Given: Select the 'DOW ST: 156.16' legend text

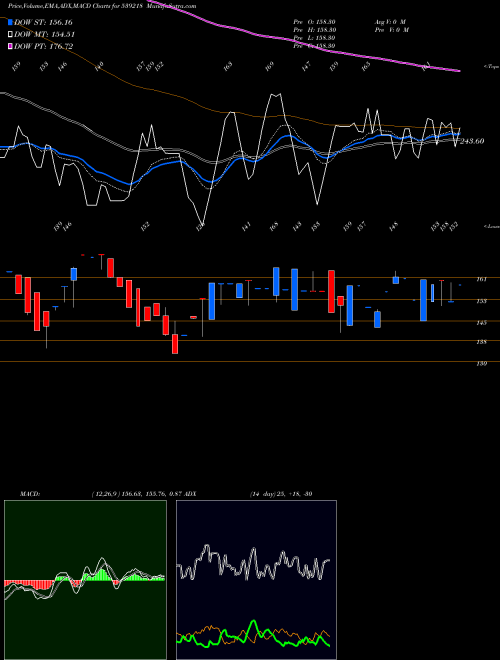Looking at the screenshot, I should point(43,22).
